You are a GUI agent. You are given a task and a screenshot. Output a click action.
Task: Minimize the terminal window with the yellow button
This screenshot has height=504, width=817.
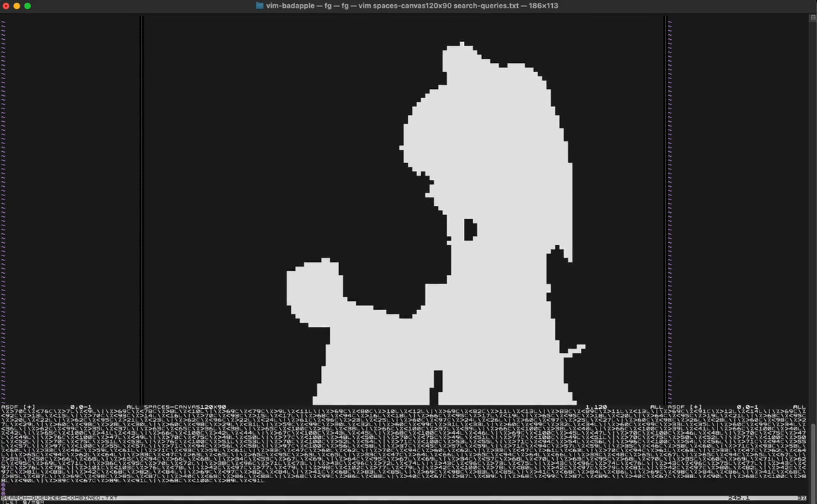click(17, 6)
